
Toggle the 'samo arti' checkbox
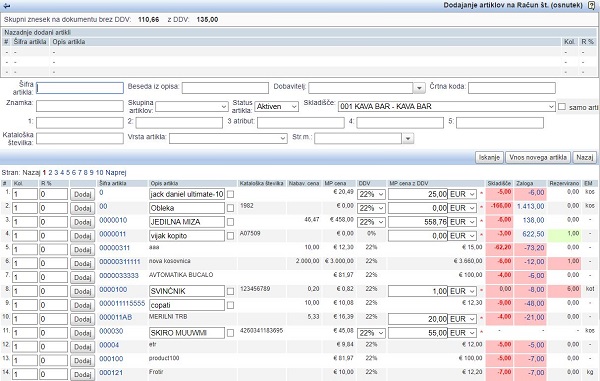pyautogui.click(x=562, y=107)
